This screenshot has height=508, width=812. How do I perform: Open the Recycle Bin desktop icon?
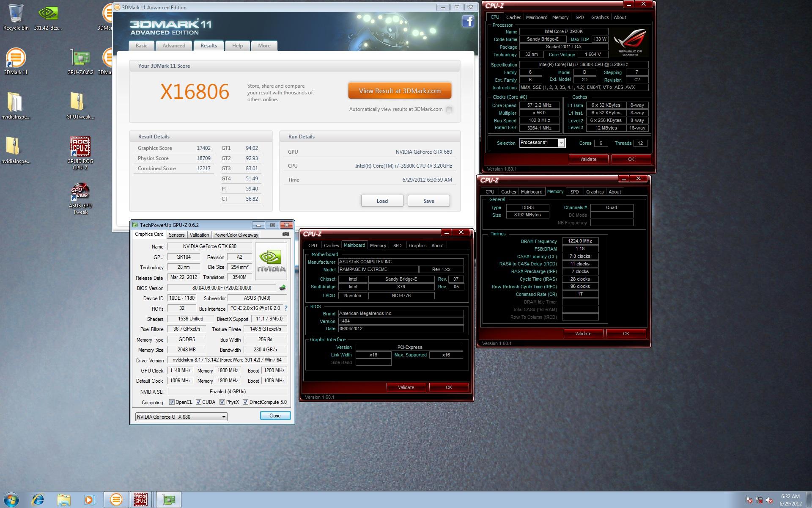[x=16, y=17]
